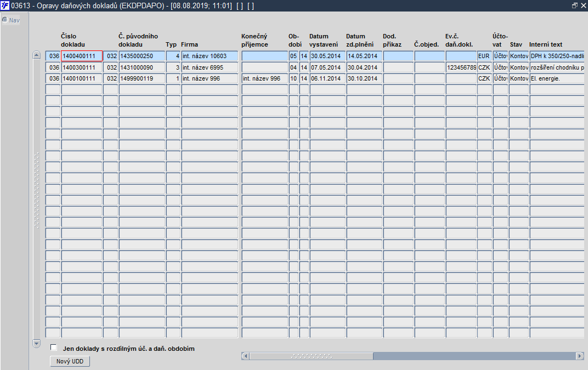Click the horizontal scrollbar right arrow
588x370 pixels.
(x=580, y=356)
